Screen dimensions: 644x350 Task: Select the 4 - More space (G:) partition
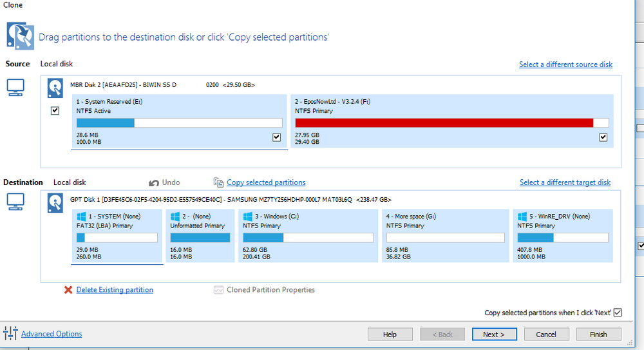coord(445,236)
